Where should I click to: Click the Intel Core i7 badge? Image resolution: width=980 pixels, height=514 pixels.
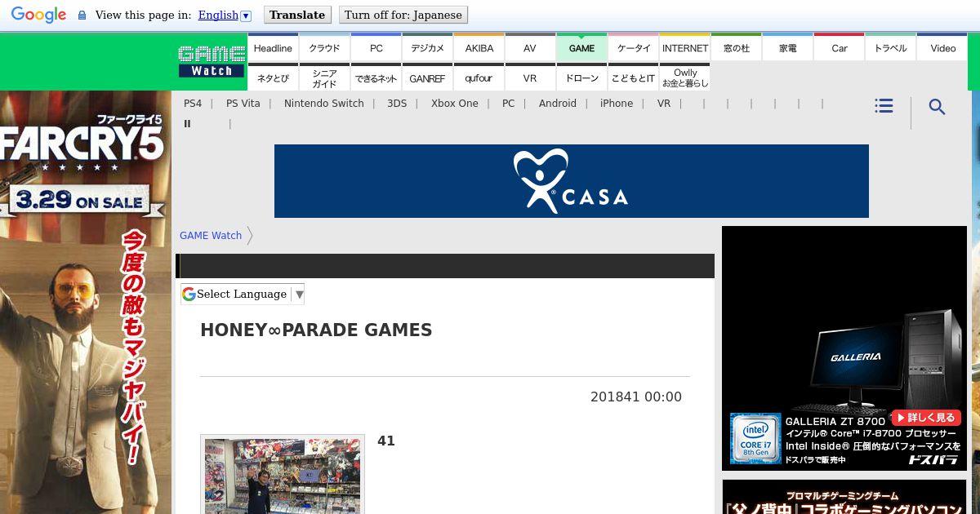point(755,438)
